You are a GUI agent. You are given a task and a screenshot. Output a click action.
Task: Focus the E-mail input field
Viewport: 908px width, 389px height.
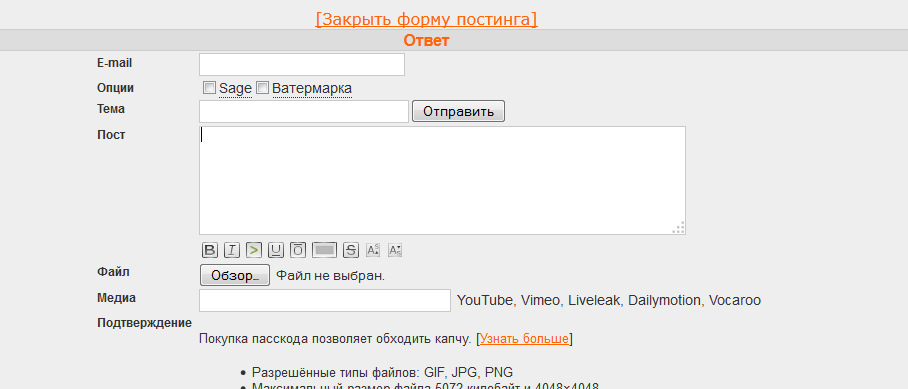click(302, 64)
